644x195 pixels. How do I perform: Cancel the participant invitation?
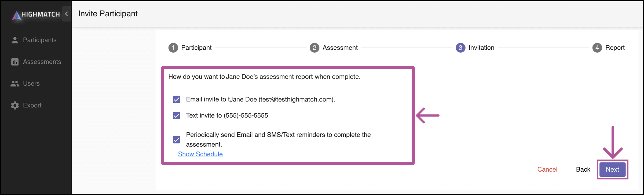pos(547,169)
